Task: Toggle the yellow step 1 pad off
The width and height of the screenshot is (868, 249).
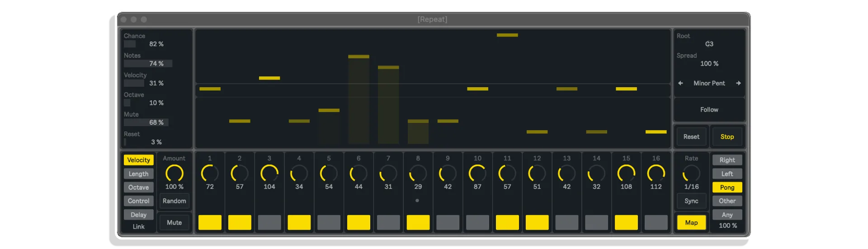Action: pos(210,222)
